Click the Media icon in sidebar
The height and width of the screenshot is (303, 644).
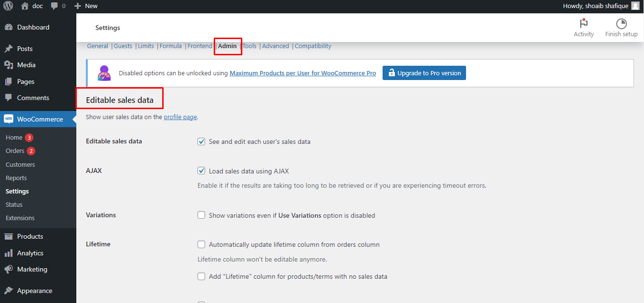point(9,65)
